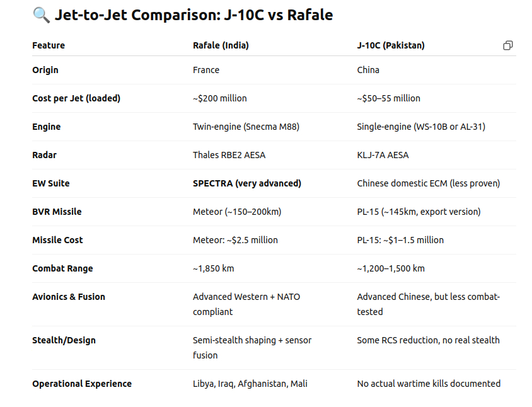Click the Single-engine (WS-10B or AL-31) cell
Image resolution: width=532 pixels, height=407 pixels.
[421, 127]
